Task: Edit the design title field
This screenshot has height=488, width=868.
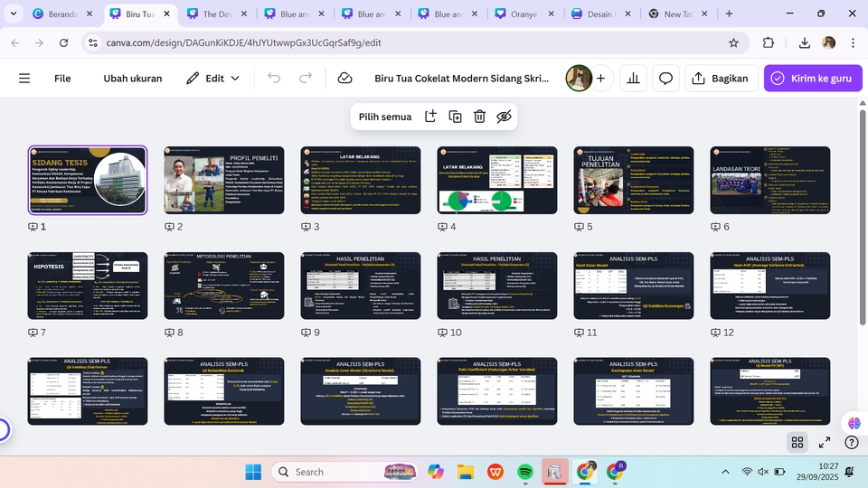Action: [462, 79]
